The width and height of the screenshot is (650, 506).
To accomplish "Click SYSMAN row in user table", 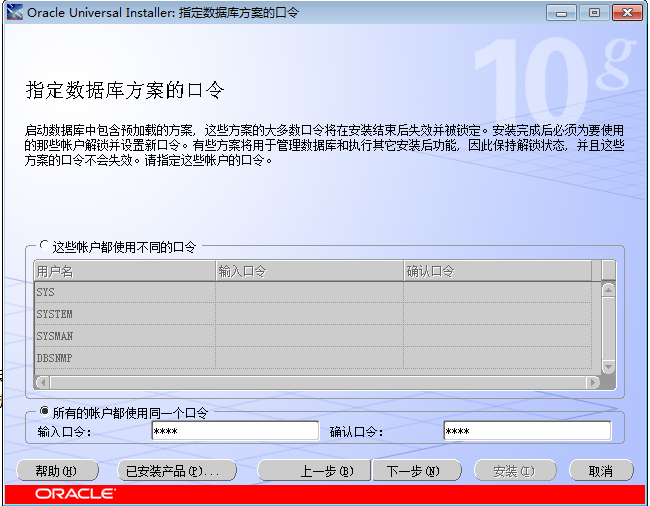I will pos(313,336).
